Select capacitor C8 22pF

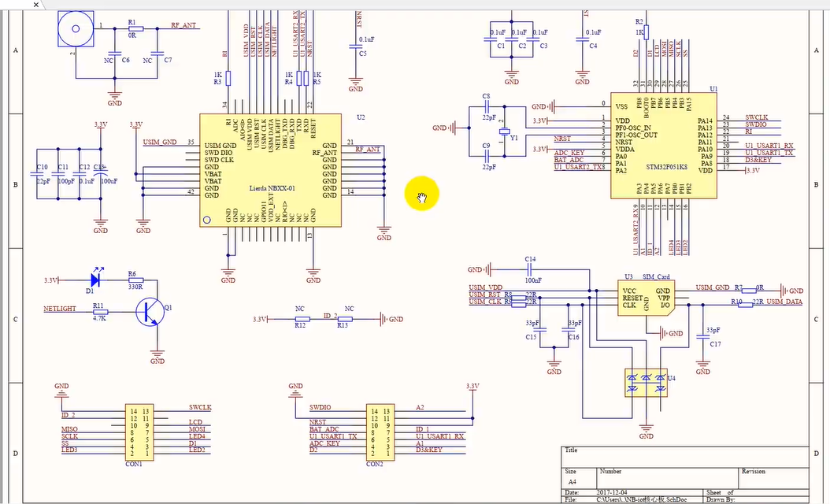tap(487, 107)
